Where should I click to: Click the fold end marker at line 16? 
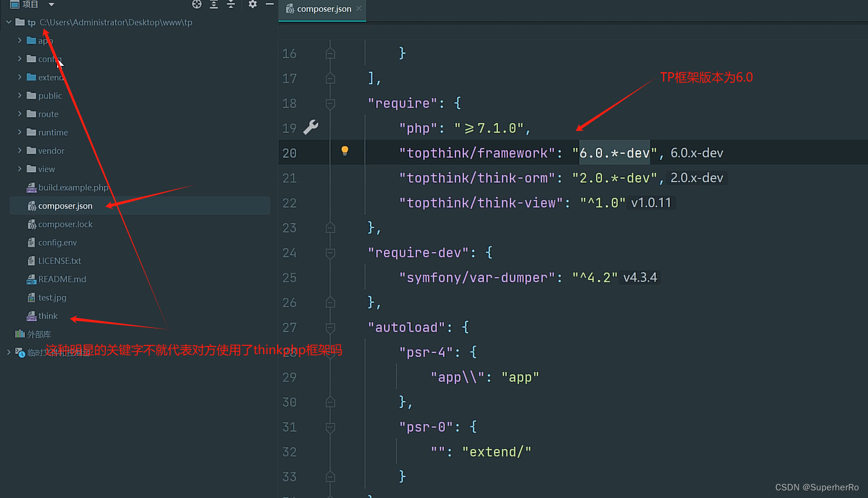click(330, 54)
